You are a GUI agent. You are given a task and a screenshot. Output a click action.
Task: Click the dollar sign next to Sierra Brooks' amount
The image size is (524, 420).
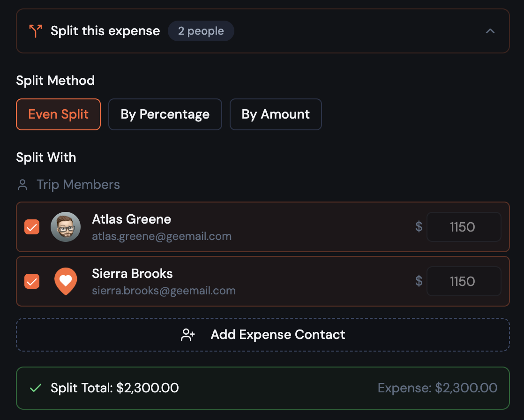click(x=419, y=281)
